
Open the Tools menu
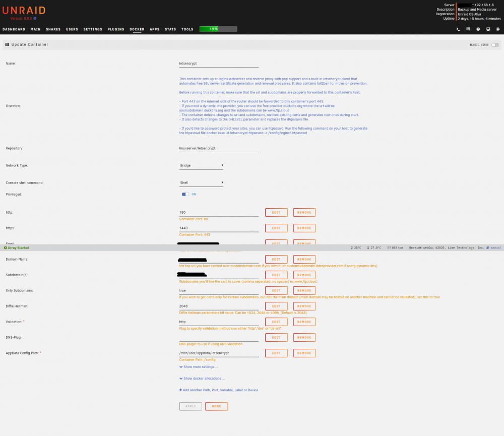pyautogui.click(x=187, y=29)
